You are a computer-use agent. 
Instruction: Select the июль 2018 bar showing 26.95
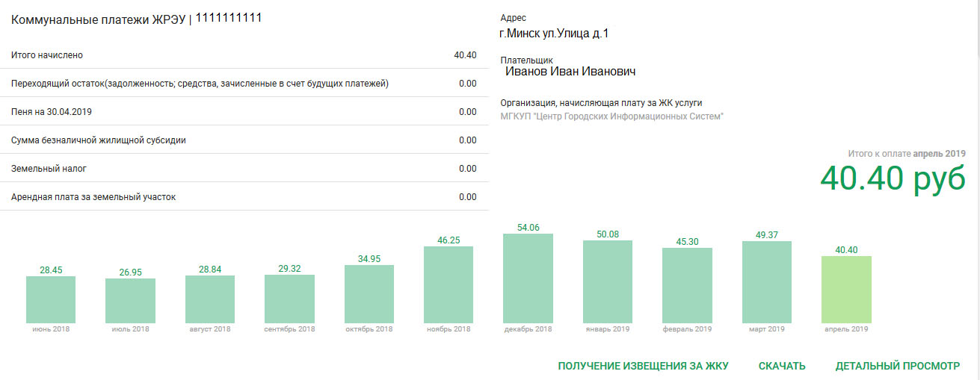click(x=130, y=300)
